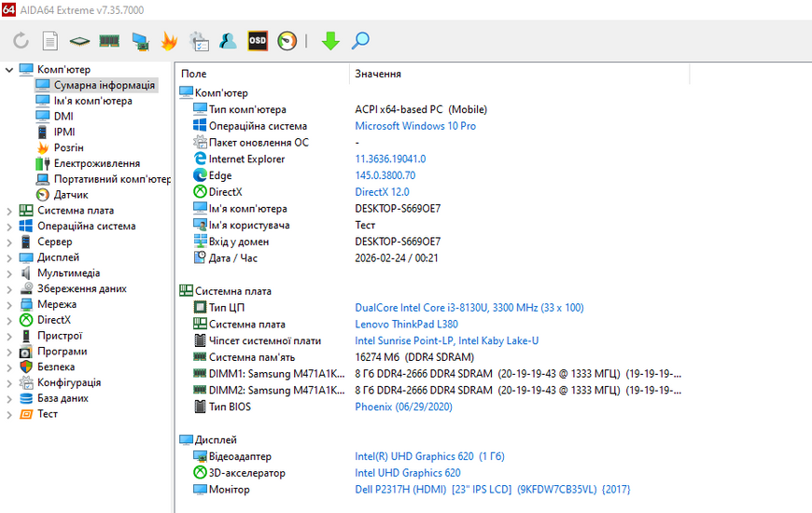Open the Report document icon
This screenshot has width=812, height=513.
pyautogui.click(x=50, y=41)
